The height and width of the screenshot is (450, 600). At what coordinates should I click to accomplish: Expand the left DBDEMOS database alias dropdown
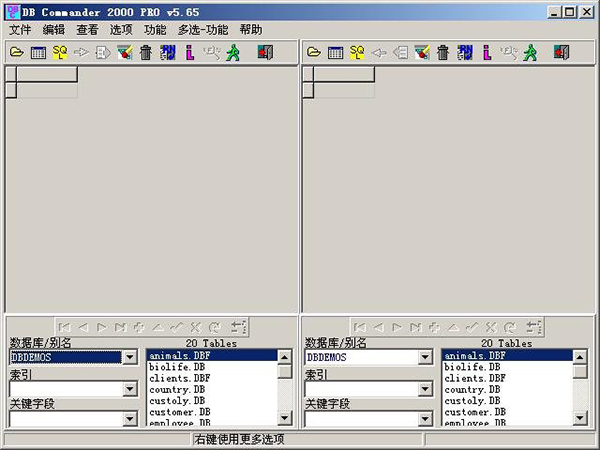click(129, 357)
